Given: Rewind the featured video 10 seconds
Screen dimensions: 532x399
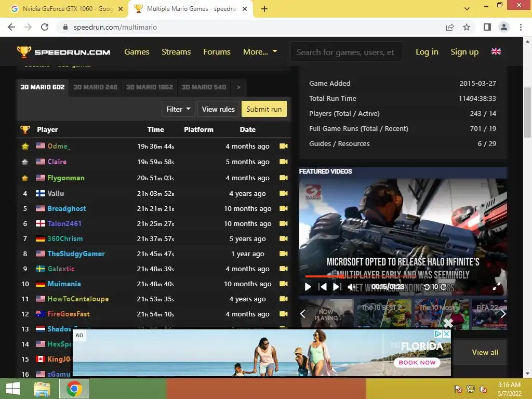Looking at the screenshot, I should (427, 287).
